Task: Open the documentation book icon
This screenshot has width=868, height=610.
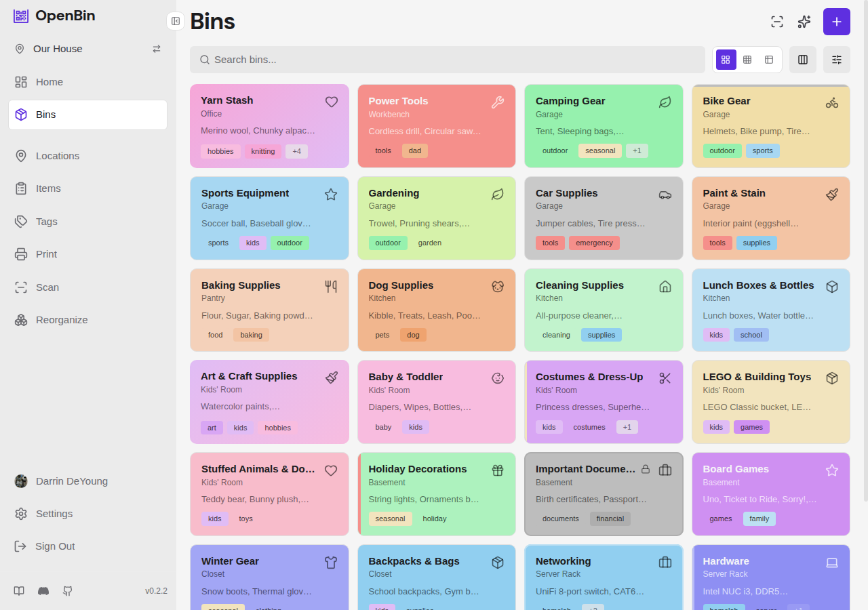Action: 19,591
